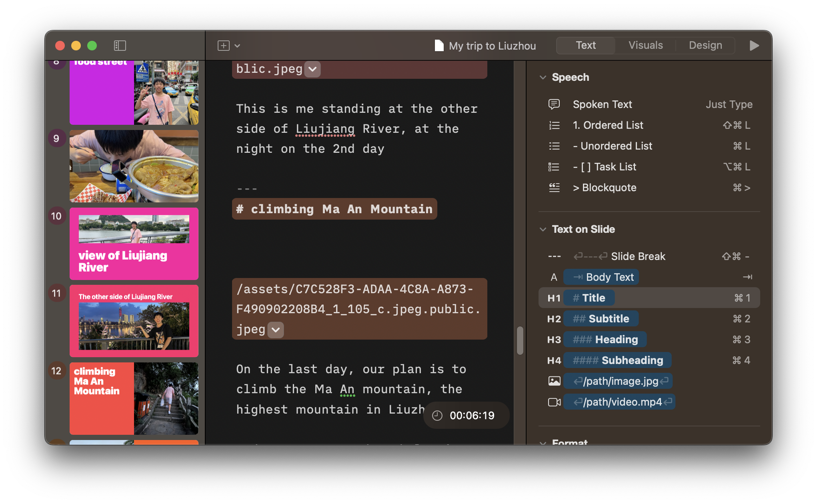Image resolution: width=817 pixels, height=504 pixels.
Task: Click the image insert icon
Action: (554, 381)
